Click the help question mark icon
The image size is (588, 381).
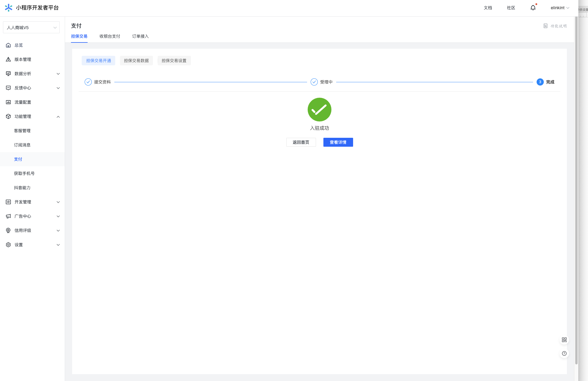click(x=564, y=353)
